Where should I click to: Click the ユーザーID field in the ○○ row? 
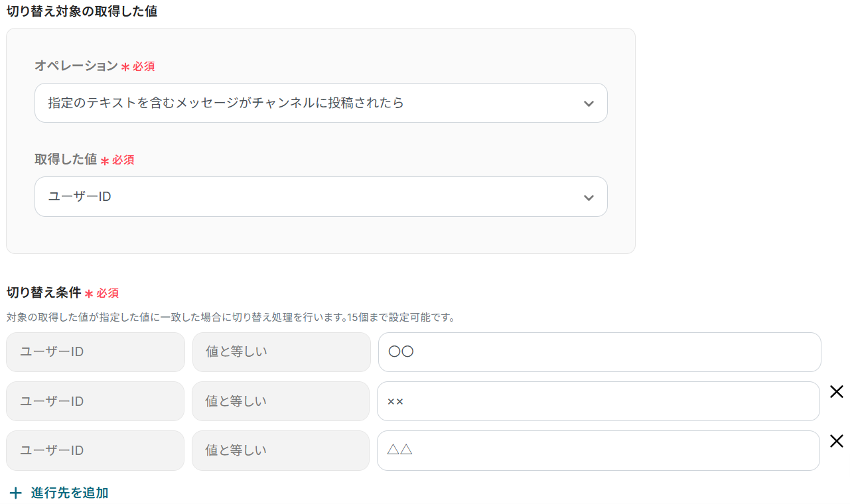pyautogui.click(x=96, y=352)
